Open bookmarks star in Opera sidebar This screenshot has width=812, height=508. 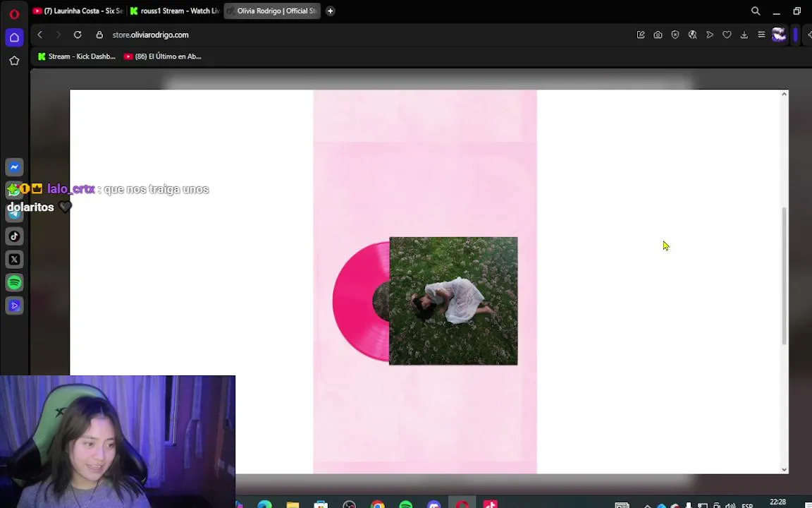click(14, 61)
